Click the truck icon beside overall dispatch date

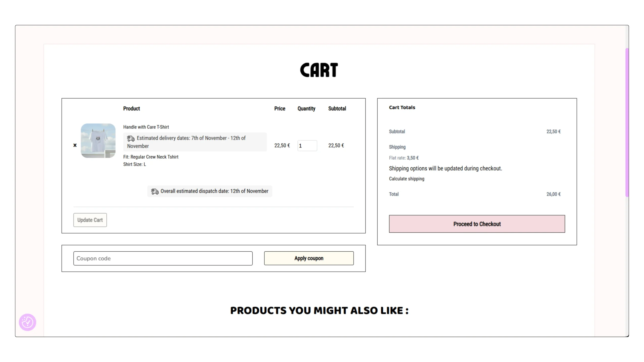pos(155,192)
